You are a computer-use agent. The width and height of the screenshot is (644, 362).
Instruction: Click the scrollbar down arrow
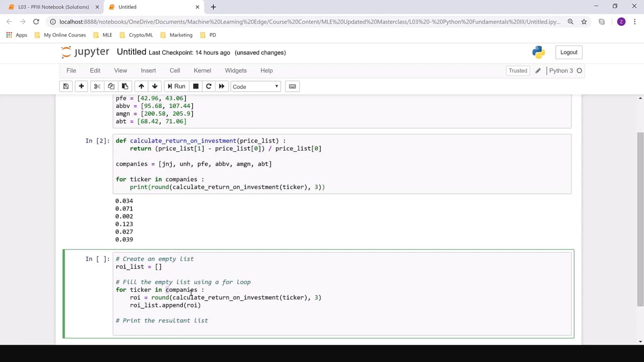(x=640, y=341)
